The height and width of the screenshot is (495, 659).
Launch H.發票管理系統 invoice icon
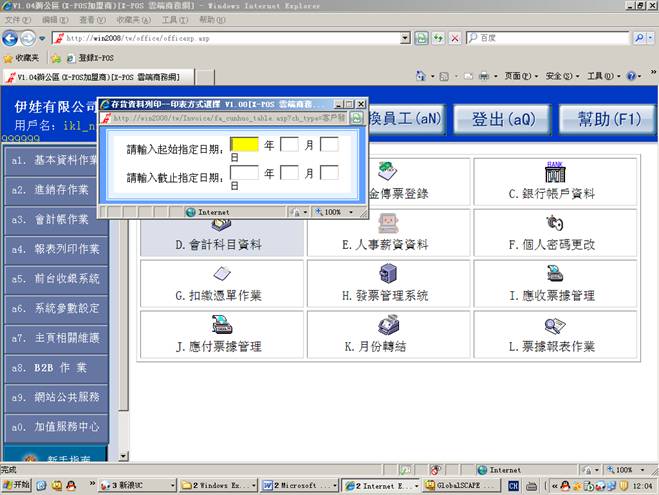click(387, 274)
